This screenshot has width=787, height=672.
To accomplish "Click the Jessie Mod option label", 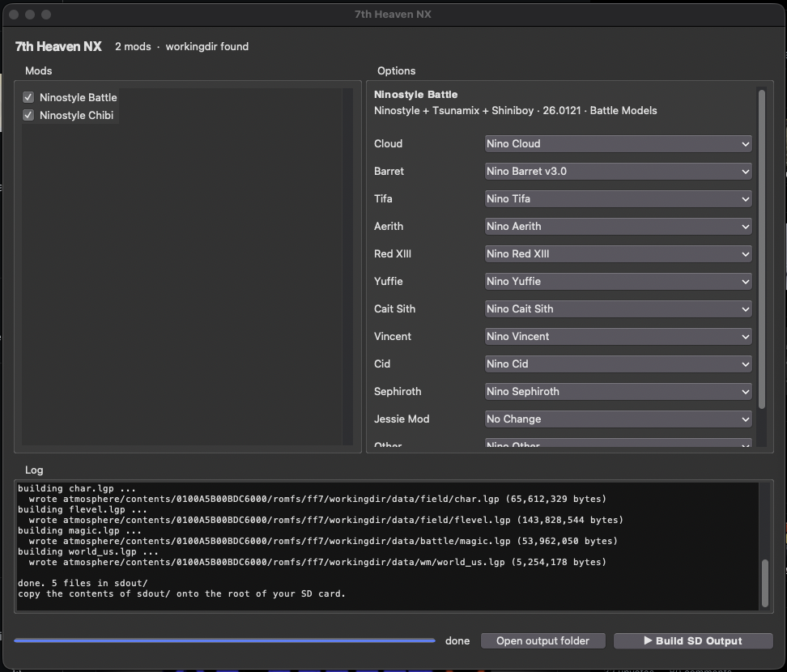I will (402, 419).
